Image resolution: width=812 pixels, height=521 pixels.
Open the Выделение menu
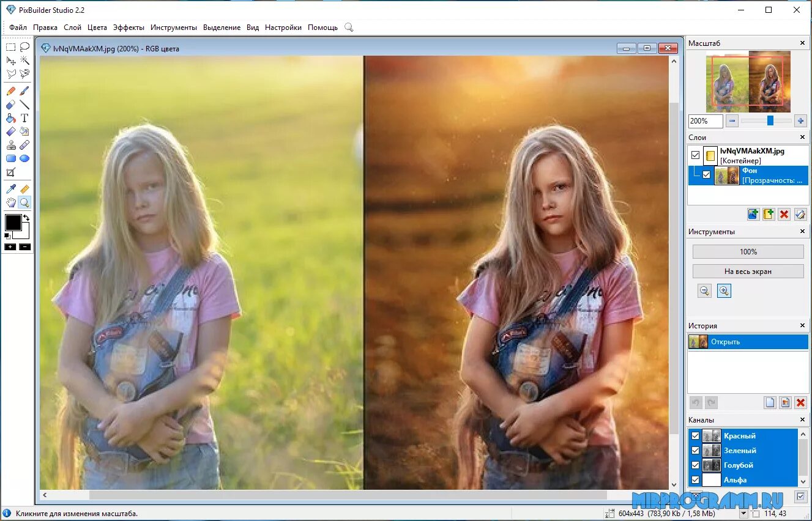click(222, 28)
